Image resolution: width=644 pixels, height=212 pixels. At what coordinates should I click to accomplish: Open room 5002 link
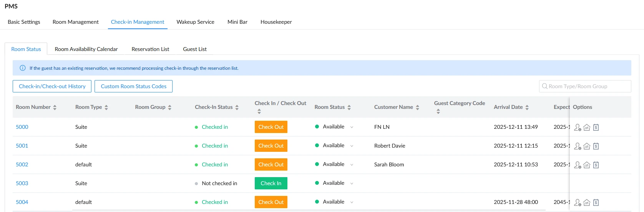pyautogui.click(x=22, y=164)
